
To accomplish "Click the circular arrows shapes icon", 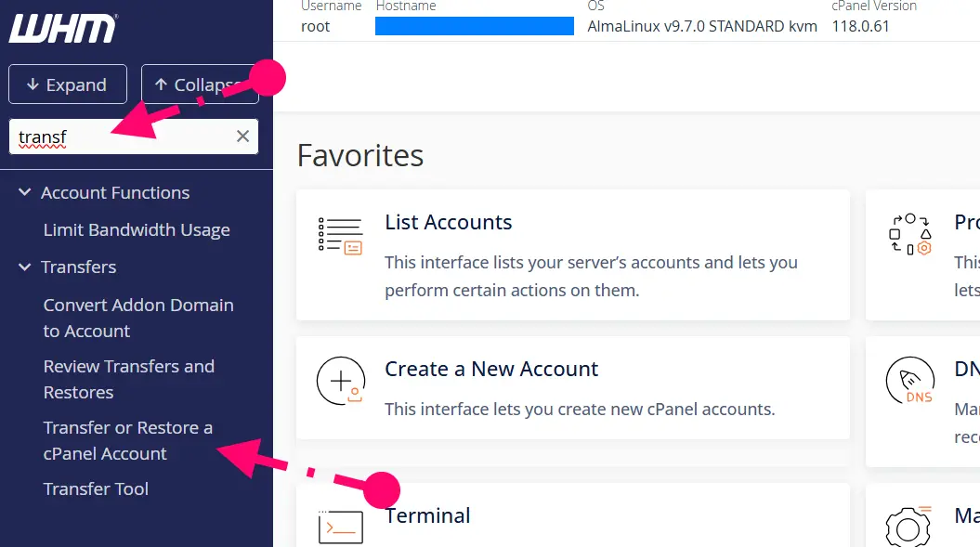I will (909, 234).
